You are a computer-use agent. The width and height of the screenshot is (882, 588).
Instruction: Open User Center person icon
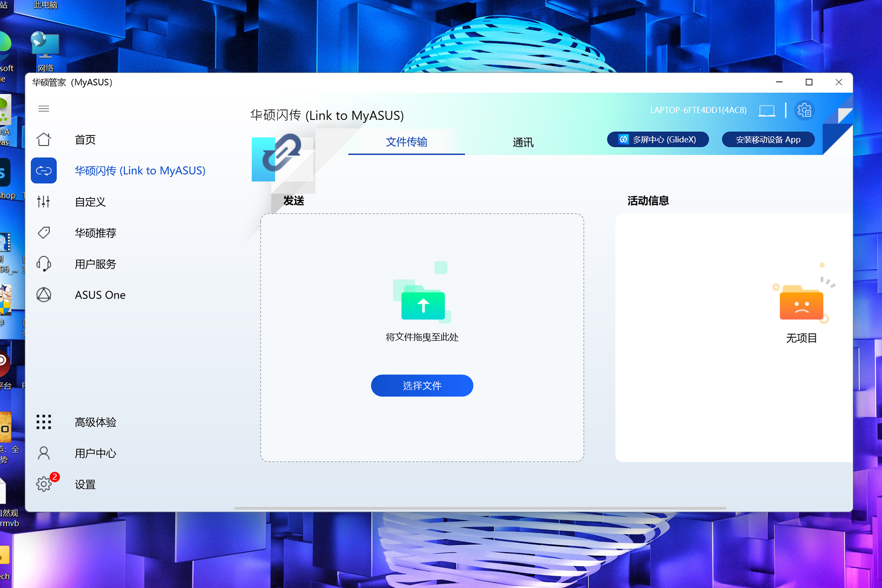(44, 453)
